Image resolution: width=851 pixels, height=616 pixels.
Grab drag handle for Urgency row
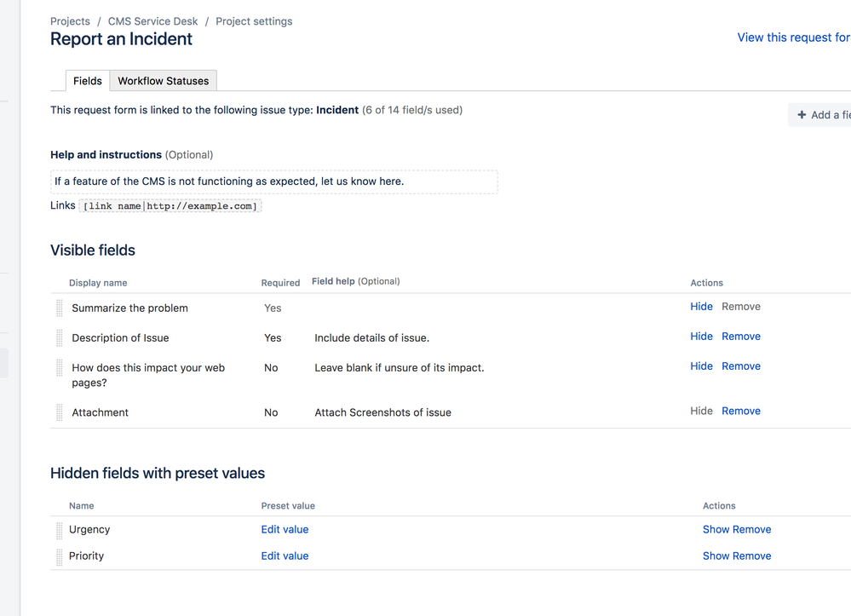coord(60,530)
